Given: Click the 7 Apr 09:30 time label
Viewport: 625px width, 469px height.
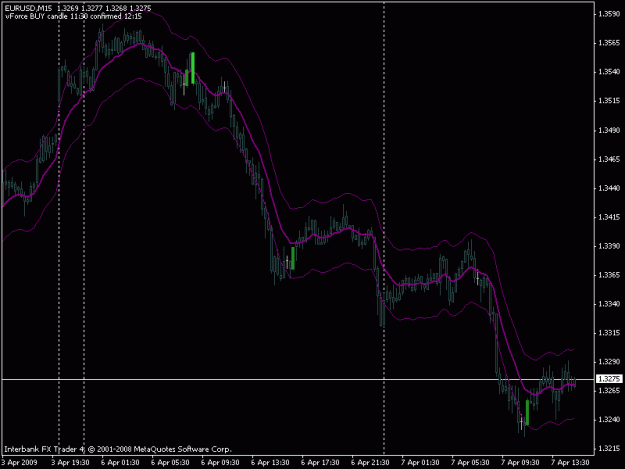Looking at the screenshot, I should tap(520, 463).
